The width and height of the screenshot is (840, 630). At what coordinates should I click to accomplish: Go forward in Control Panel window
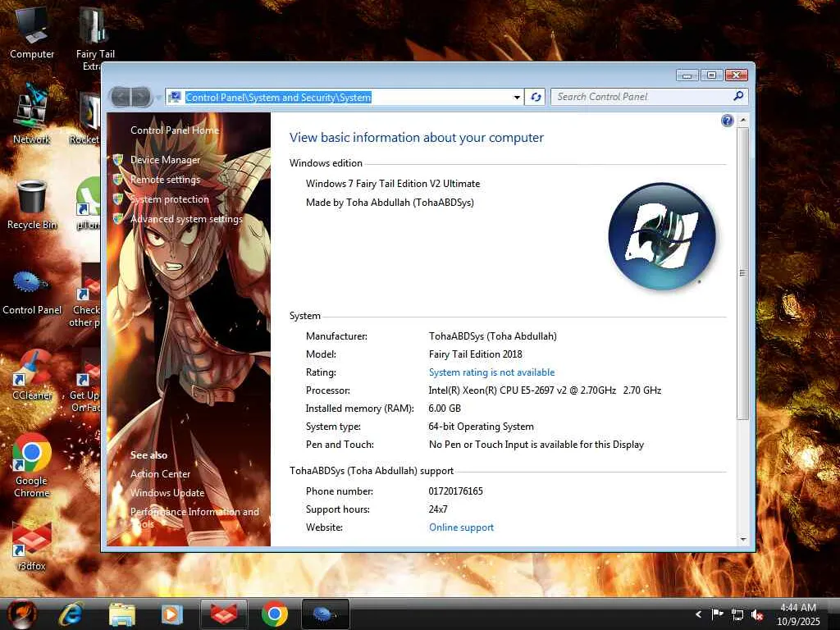141,97
